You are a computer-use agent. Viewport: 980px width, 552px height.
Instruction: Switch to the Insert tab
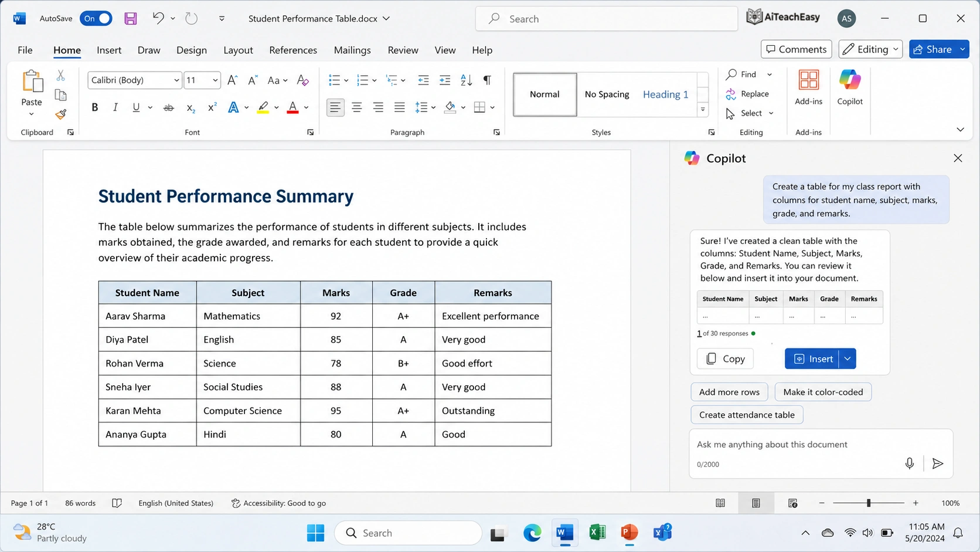click(x=109, y=50)
